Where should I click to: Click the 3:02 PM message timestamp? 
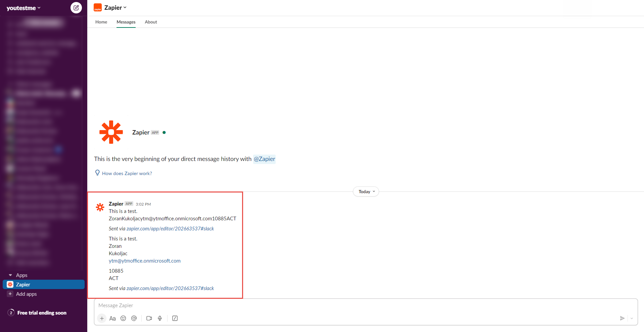(x=143, y=204)
